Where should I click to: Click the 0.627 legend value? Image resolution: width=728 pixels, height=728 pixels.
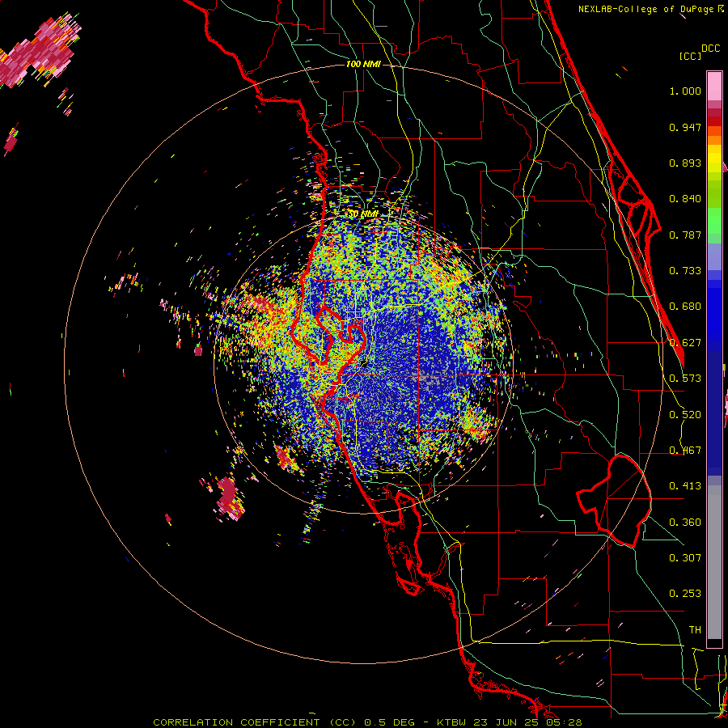(x=685, y=343)
